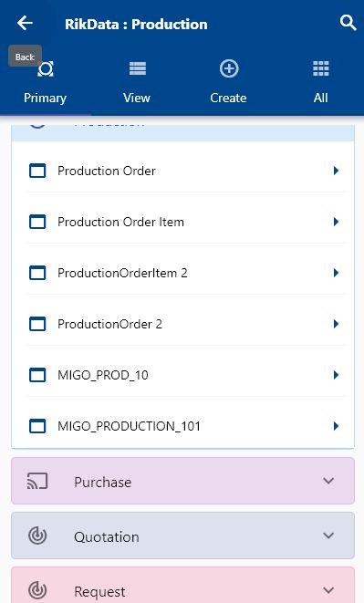Viewport: 364px width, 603px height.
Task: Click the window icon beside MIGO_PRODUCTION_101
Action: click(x=37, y=426)
